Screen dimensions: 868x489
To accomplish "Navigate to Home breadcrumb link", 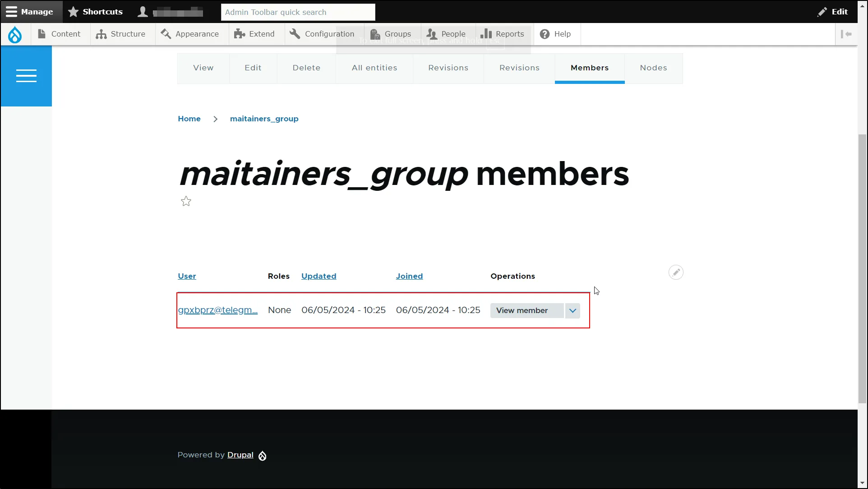I will (x=189, y=118).
